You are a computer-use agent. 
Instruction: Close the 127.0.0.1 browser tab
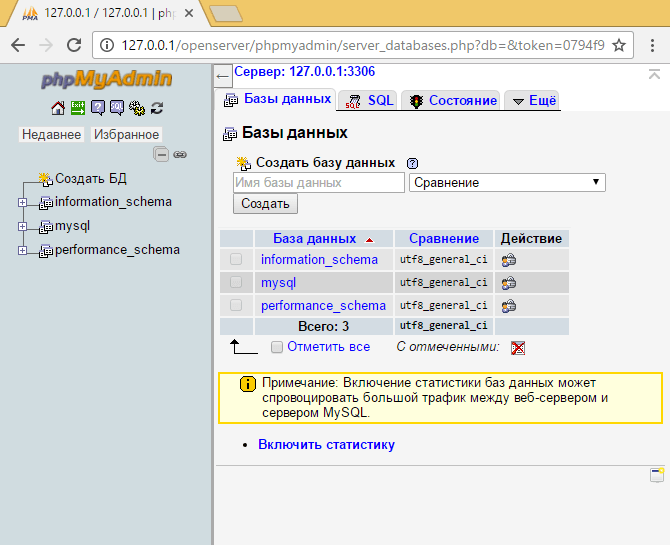pos(188,14)
